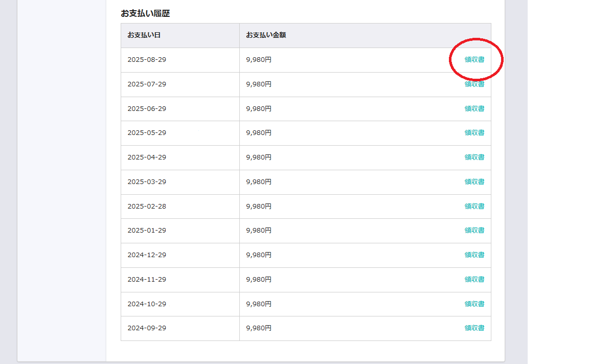Open the 2024-10-29 row receipt link

474,304
